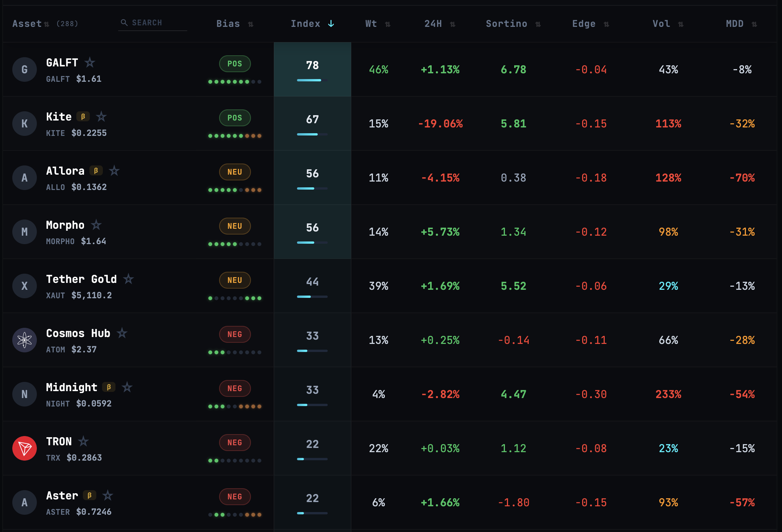Click the Morpho M avatar icon
The width and height of the screenshot is (782, 532).
pos(25,232)
